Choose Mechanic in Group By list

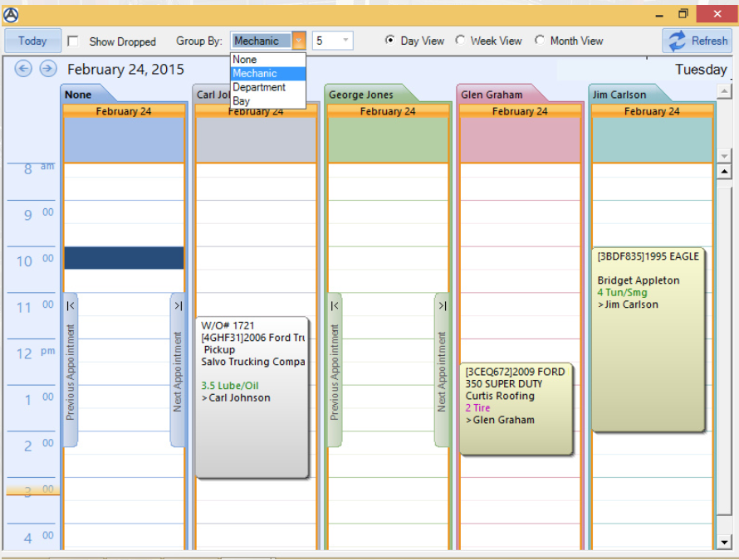click(x=268, y=74)
